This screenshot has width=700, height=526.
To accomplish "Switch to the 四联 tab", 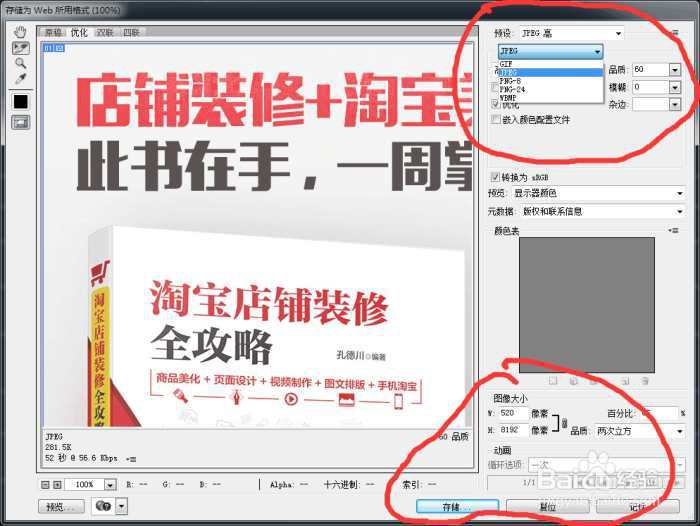I will pos(131,33).
